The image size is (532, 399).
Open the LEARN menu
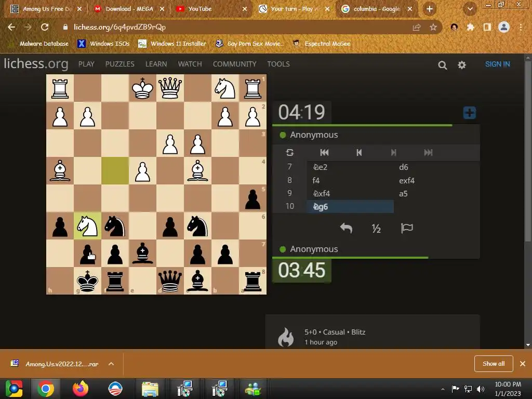coord(156,64)
